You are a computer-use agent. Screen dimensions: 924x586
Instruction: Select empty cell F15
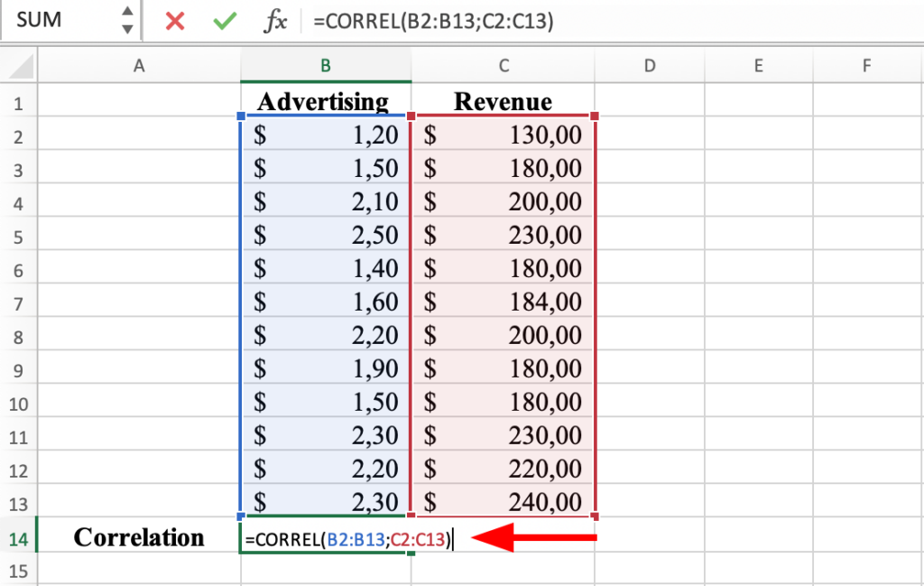coord(866,570)
